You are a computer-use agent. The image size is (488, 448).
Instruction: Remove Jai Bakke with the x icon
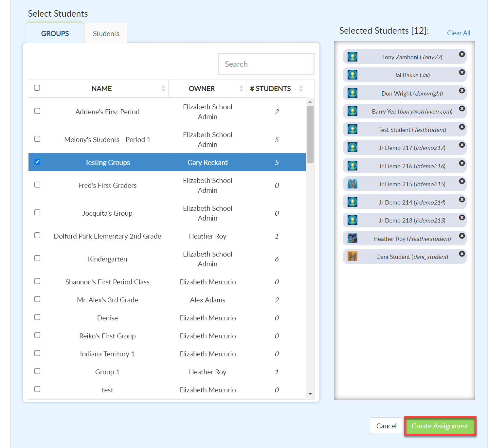coord(462,72)
